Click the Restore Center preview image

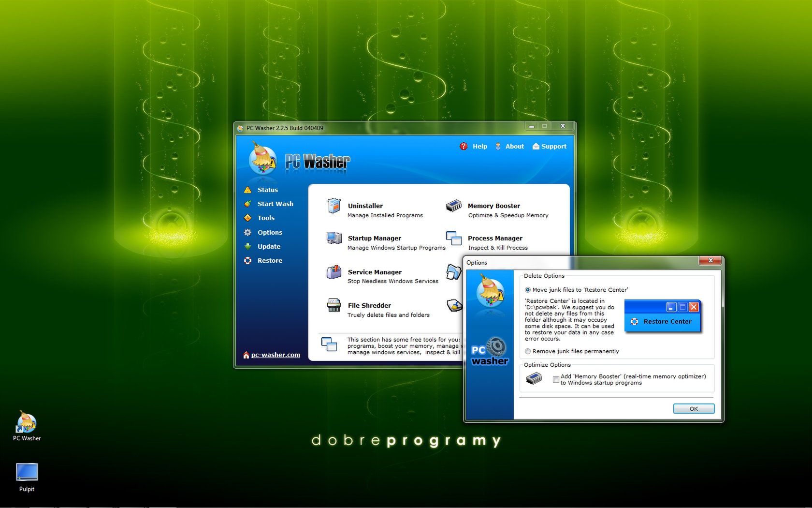click(663, 316)
